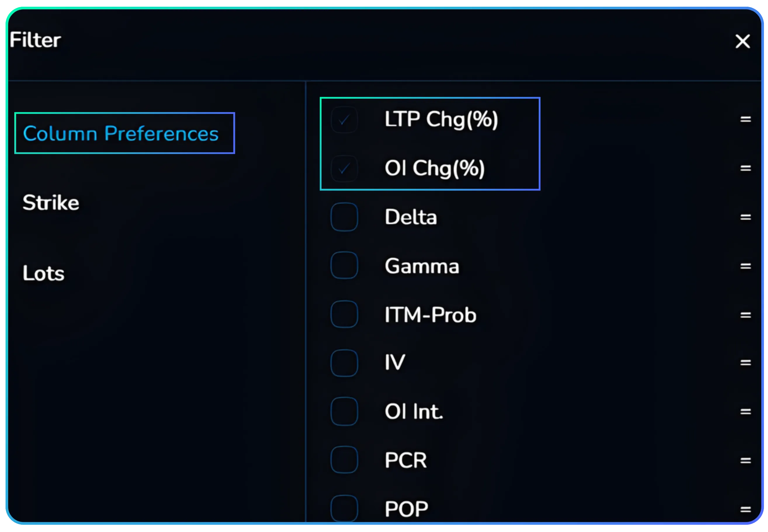Viewport: 768px width, 532px height.
Task: Toggle the PCR column checkbox
Action: point(344,460)
